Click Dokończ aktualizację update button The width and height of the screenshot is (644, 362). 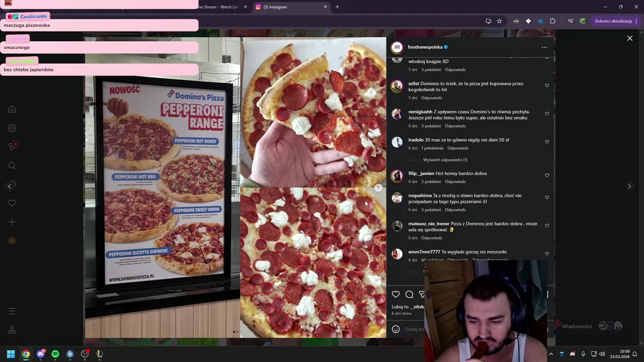coord(616,21)
